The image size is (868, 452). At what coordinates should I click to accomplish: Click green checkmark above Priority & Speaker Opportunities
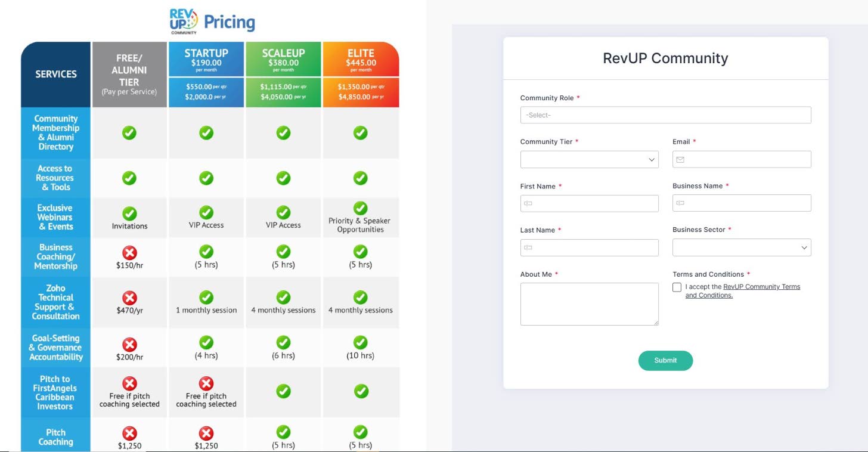(x=360, y=208)
